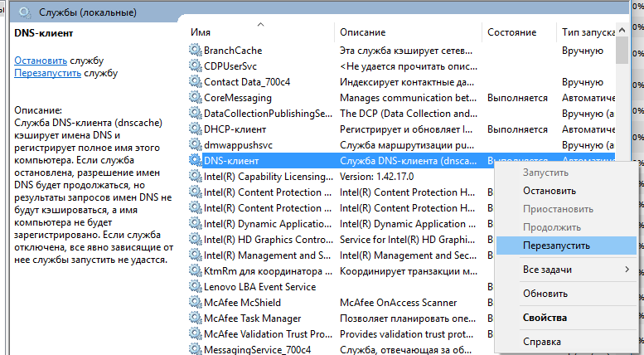Click the Intel(R) Dynamic Applicatio... gear icon
644x355 pixels.
[x=195, y=223]
